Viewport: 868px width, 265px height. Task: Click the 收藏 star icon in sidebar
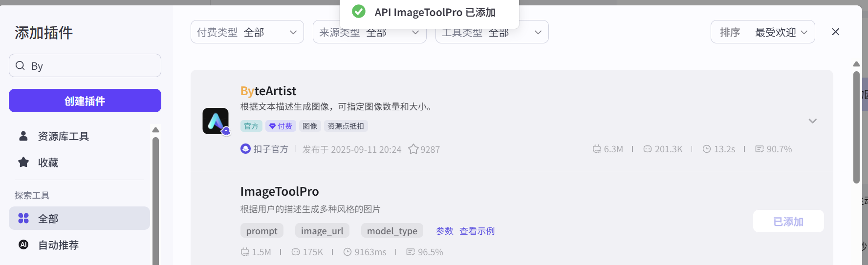coord(23,162)
